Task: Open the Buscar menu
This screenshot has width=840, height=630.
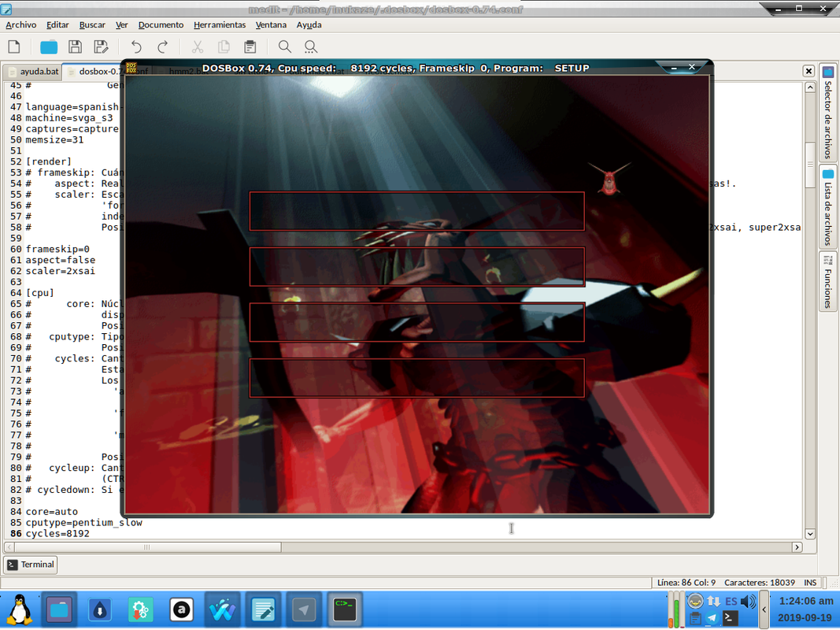Action: pos(92,24)
